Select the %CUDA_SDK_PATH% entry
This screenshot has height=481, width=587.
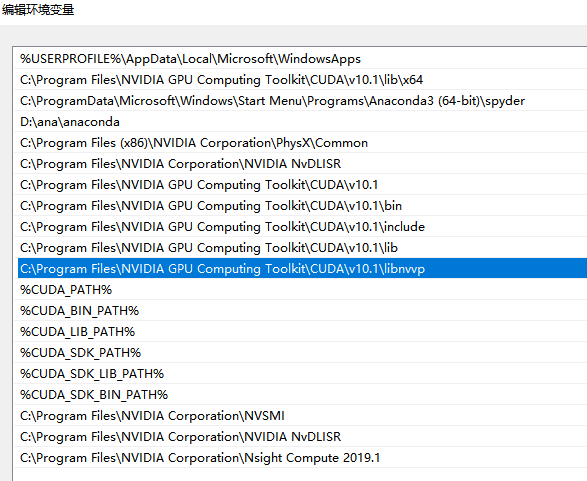tap(302, 352)
